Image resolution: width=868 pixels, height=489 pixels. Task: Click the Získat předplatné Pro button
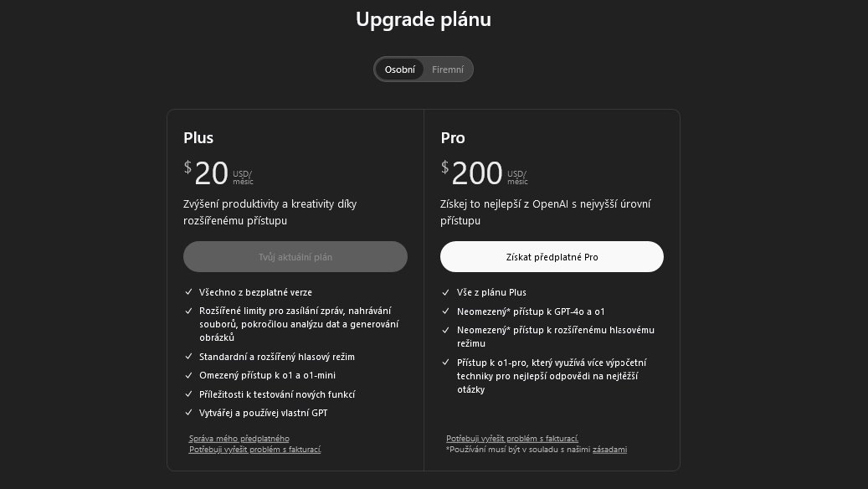(x=552, y=257)
